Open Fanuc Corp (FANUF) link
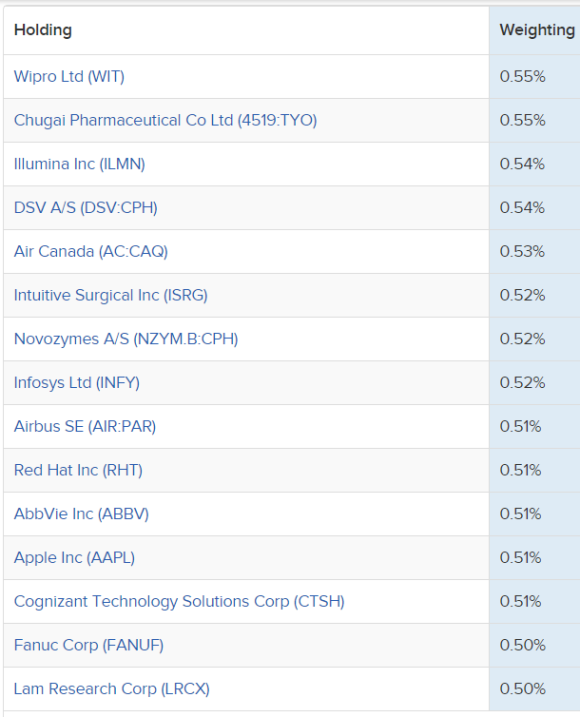 click(89, 645)
